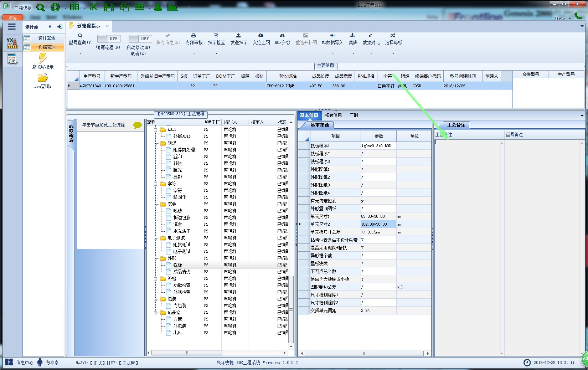
Task: Open the hamburger menu in sidebar
Action: (x=12, y=27)
